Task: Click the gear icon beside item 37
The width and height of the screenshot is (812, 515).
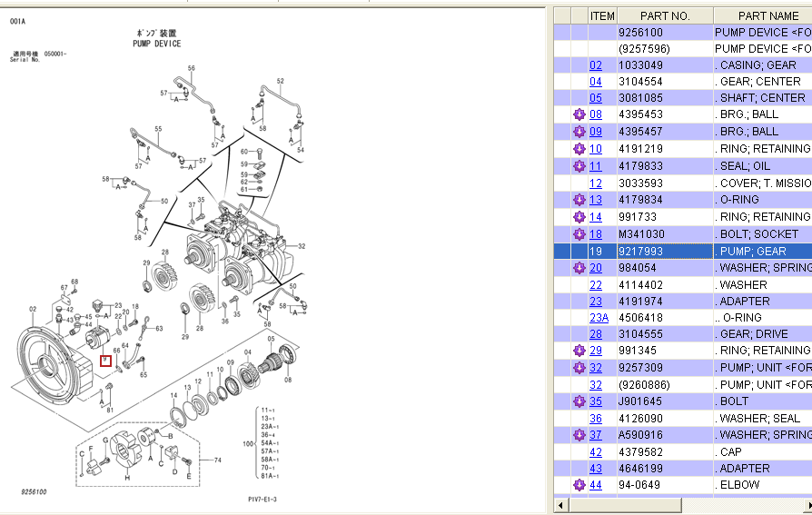Action: (x=579, y=435)
